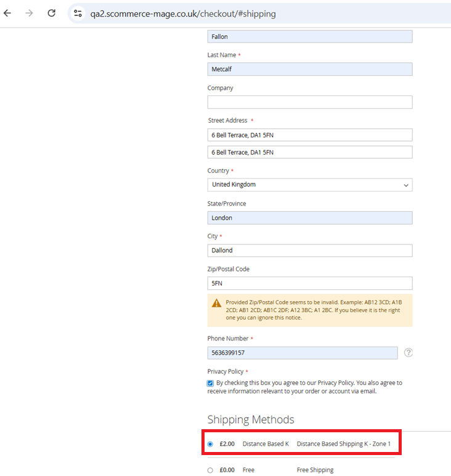Reload the checkout page

pyautogui.click(x=51, y=13)
